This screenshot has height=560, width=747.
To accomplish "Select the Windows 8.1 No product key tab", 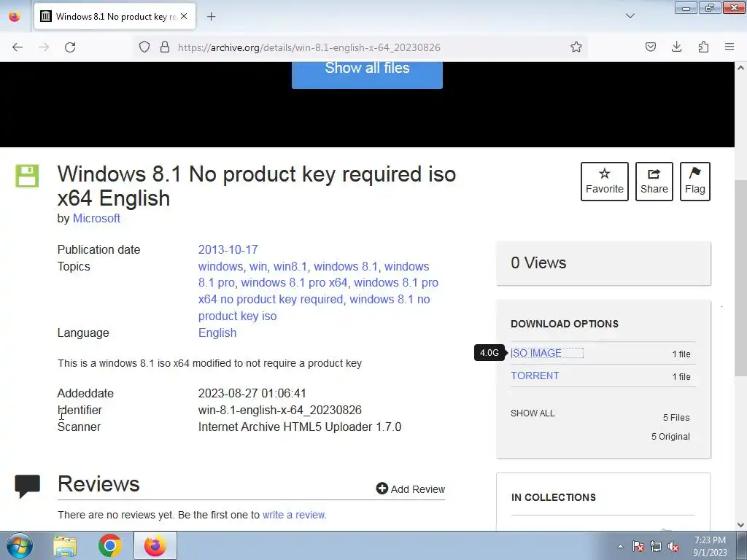I will click(x=115, y=17).
